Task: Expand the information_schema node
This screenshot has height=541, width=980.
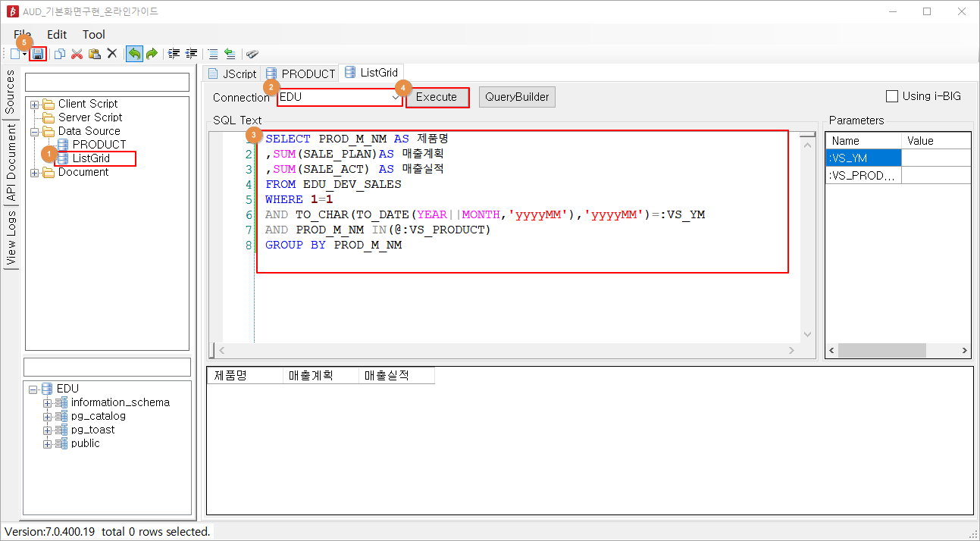Action: [48, 402]
